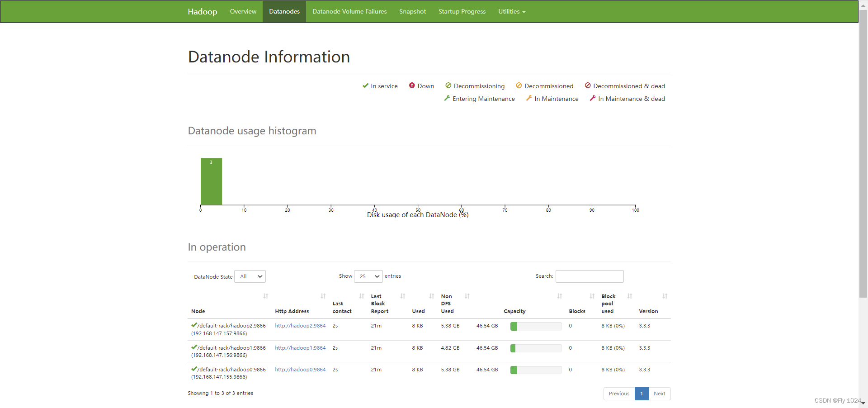The height and width of the screenshot is (408, 868).
Task: Sort by Capacity column arrows
Action: pos(560,296)
